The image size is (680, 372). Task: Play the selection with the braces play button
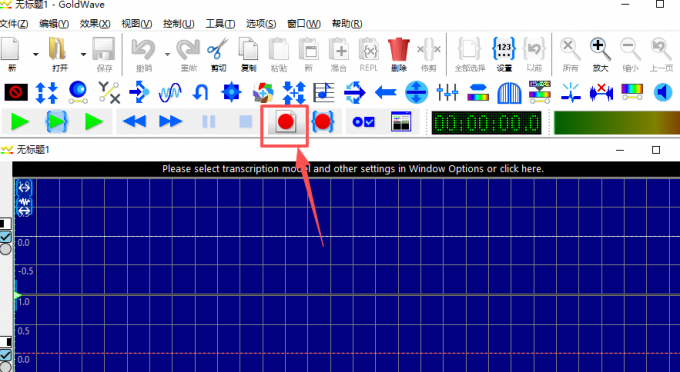tap(57, 122)
